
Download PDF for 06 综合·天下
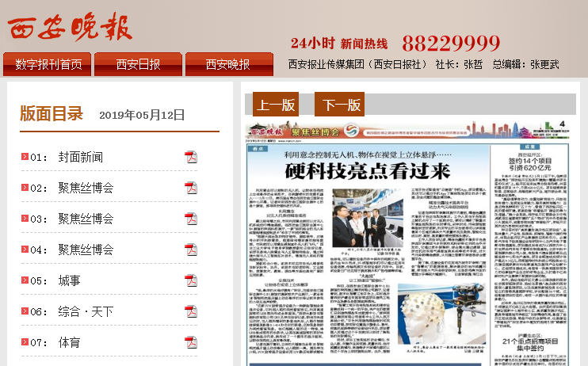pos(191,311)
